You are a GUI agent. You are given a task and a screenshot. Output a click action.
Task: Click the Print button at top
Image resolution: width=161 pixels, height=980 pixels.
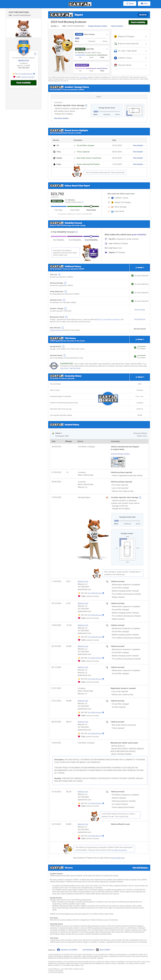coord(144,3)
